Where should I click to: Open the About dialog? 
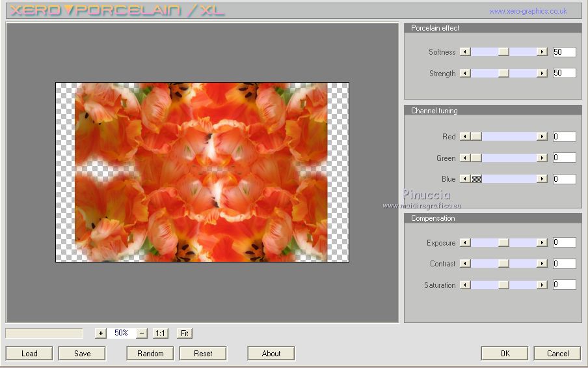(271, 354)
